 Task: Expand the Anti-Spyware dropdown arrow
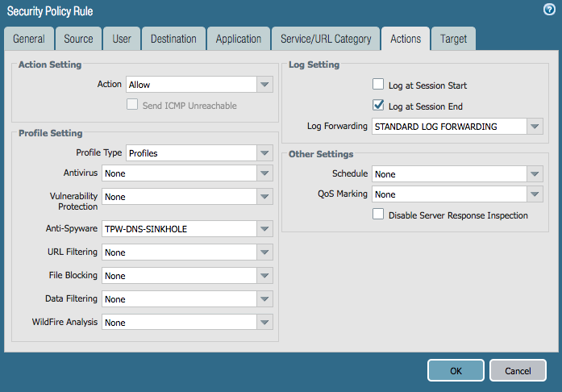coord(264,228)
